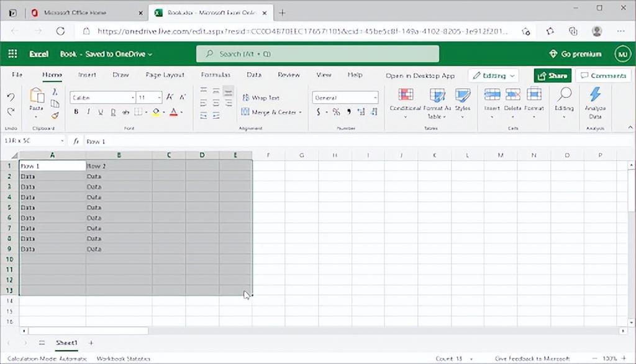This screenshot has height=364, width=636.
Task: Click Go premium
Action: click(575, 54)
